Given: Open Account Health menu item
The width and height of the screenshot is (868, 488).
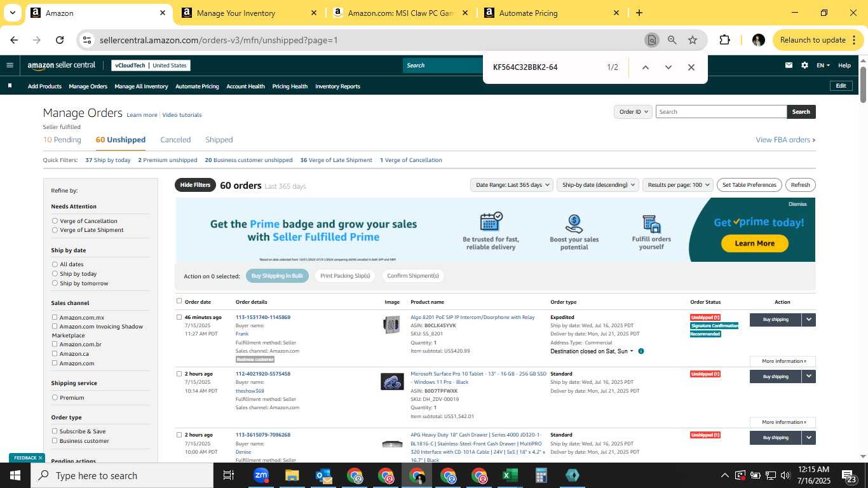Looking at the screenshot, I should click(x=245, y=86).
